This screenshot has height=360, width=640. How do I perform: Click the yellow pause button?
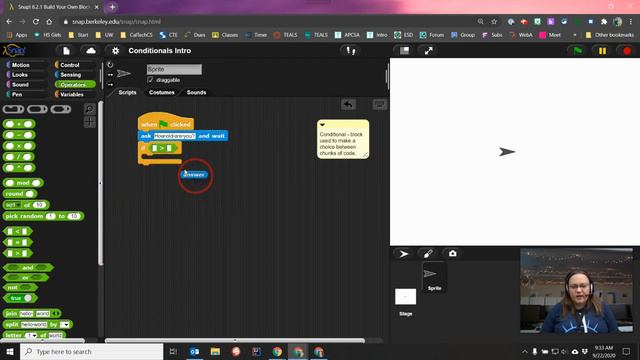(602, 51)
